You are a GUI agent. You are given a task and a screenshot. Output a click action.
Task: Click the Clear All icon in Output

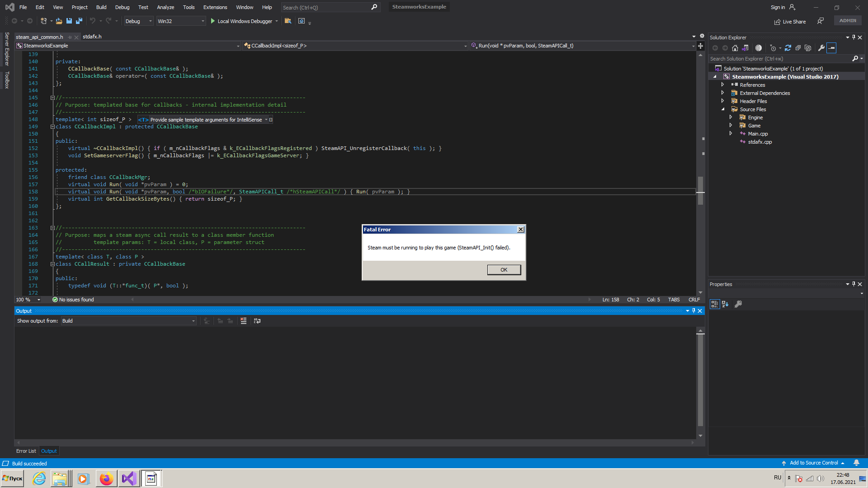coord(244,321)
